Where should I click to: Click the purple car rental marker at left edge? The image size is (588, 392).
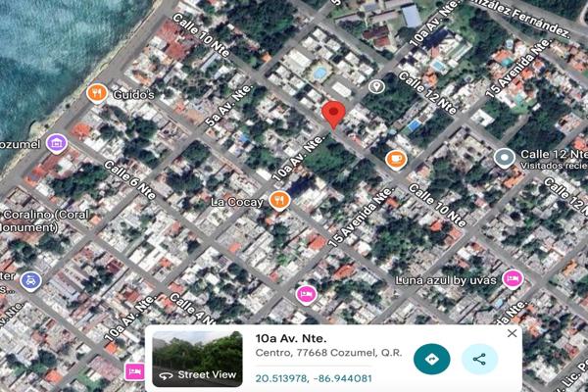point(30,279)
